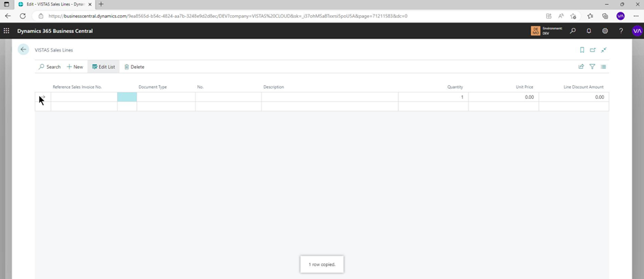
Task: Toggle Edit List mode
Action: tap(103, 67)
